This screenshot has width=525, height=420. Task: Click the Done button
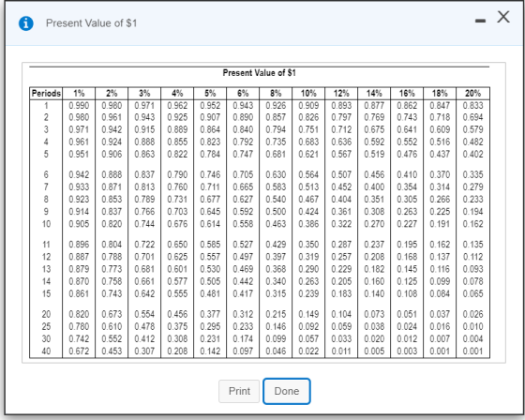click(287, 391)
